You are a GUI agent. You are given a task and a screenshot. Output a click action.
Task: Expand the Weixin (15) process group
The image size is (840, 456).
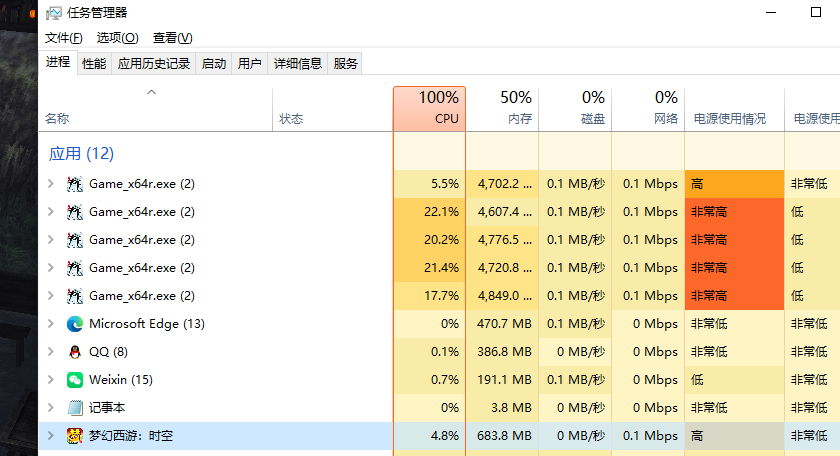(51, 380)
